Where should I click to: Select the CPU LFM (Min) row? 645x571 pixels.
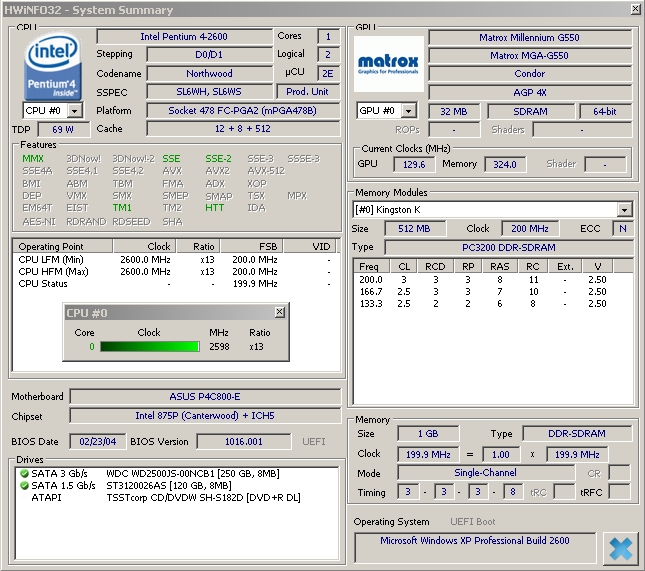coord(175,260)
